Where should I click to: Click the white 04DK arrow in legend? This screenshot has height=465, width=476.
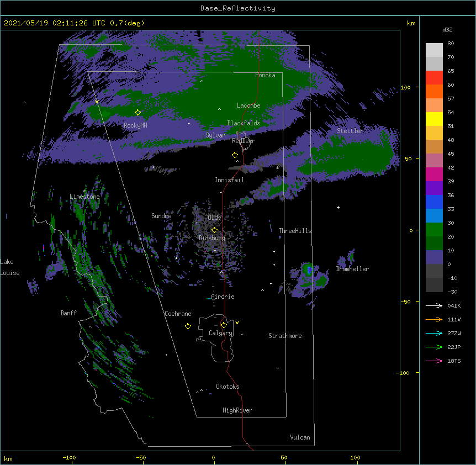[434, 305]
